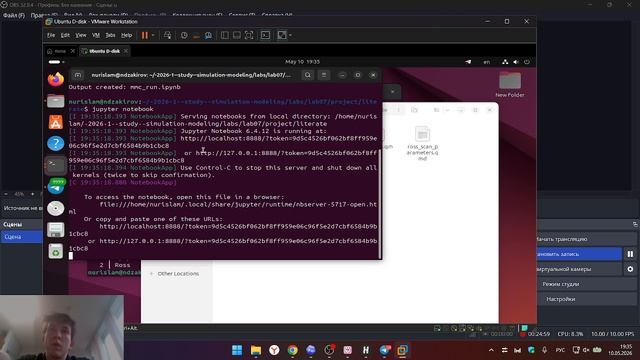
Task: Click the VMware revert snapshot icon
Action: click(196, 36)
